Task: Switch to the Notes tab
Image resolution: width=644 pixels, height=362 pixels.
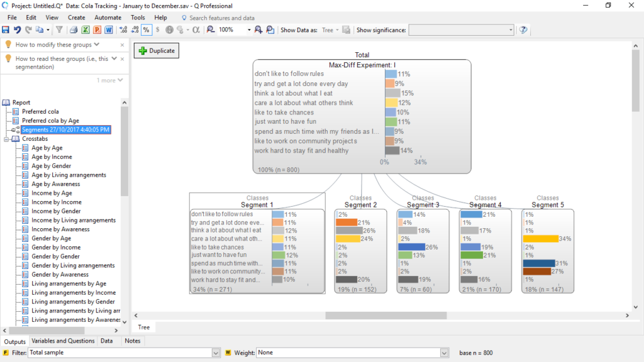Action: point(132,341)
